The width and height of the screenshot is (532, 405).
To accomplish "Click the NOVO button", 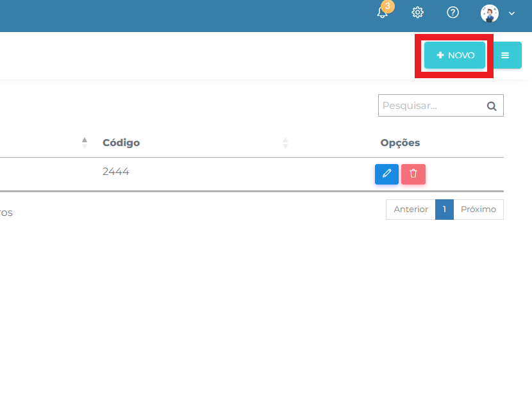I will 454,55.
